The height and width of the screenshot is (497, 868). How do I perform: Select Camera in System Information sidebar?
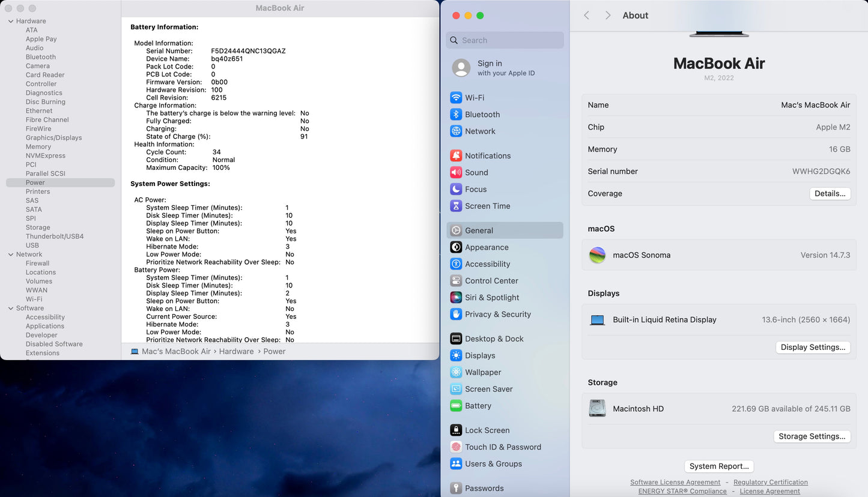[x=38, y=66]
